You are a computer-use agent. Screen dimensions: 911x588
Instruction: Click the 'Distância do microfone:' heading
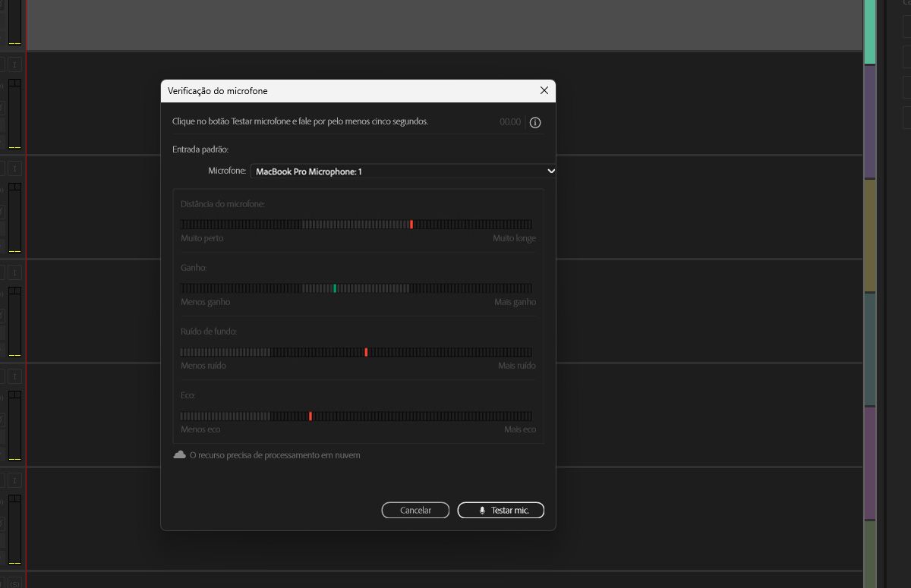223,204
